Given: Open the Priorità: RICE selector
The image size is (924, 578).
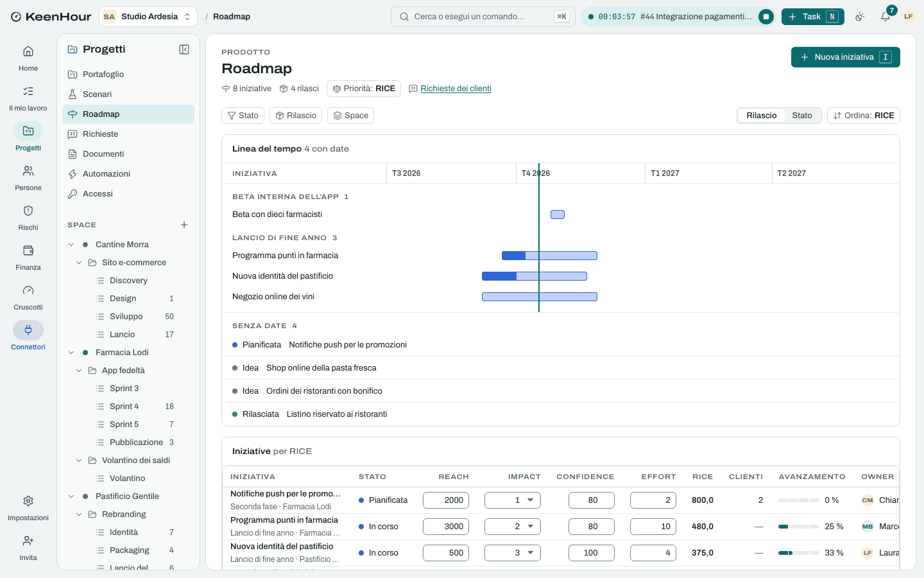Looking at the screenshot, I should pos(364,89).
